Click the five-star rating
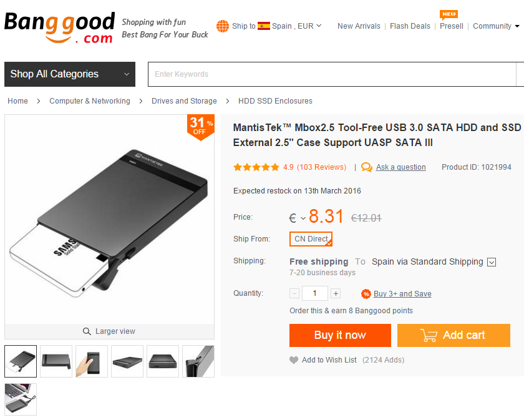Image resolution: width=524 pixels, height=420 pixels. 256,167
